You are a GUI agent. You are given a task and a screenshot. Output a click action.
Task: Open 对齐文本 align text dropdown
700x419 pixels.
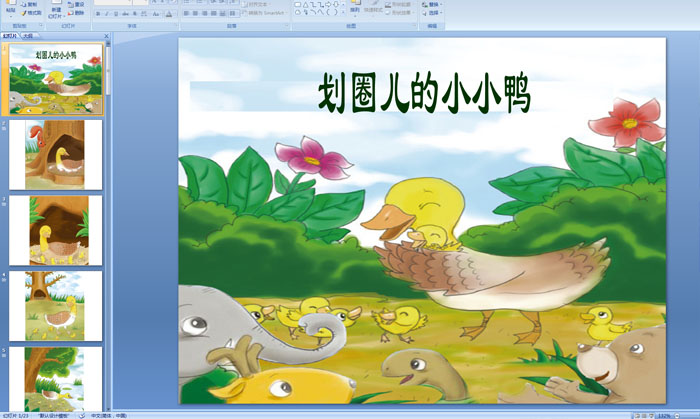click(x=256, y=4)
